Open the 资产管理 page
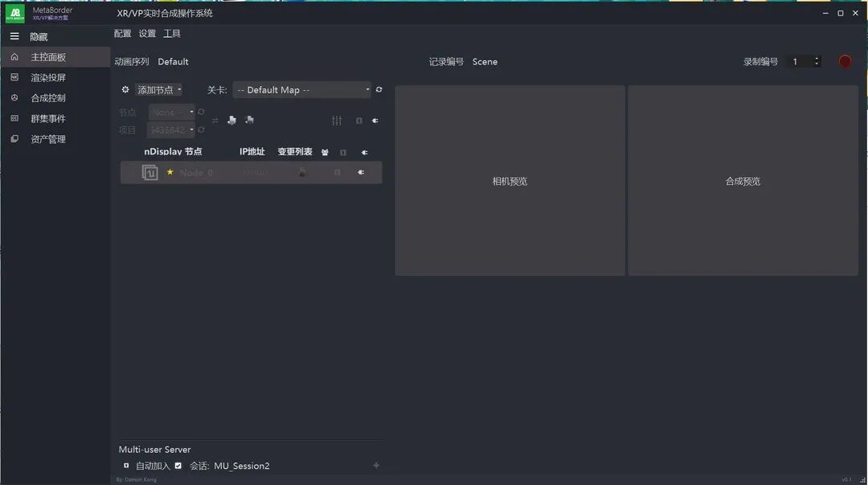 55,139
